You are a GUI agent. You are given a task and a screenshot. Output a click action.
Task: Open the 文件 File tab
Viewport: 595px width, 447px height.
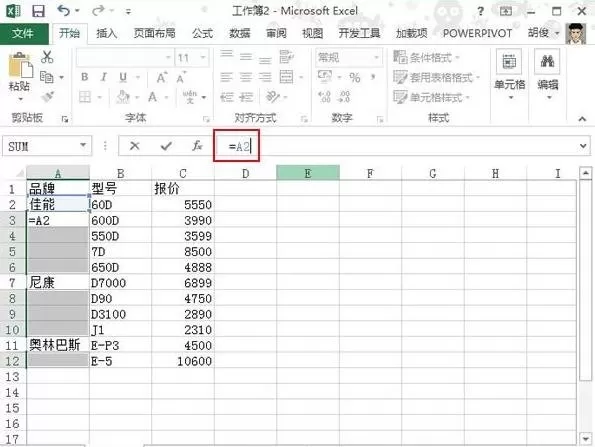[x=24, y=34]
